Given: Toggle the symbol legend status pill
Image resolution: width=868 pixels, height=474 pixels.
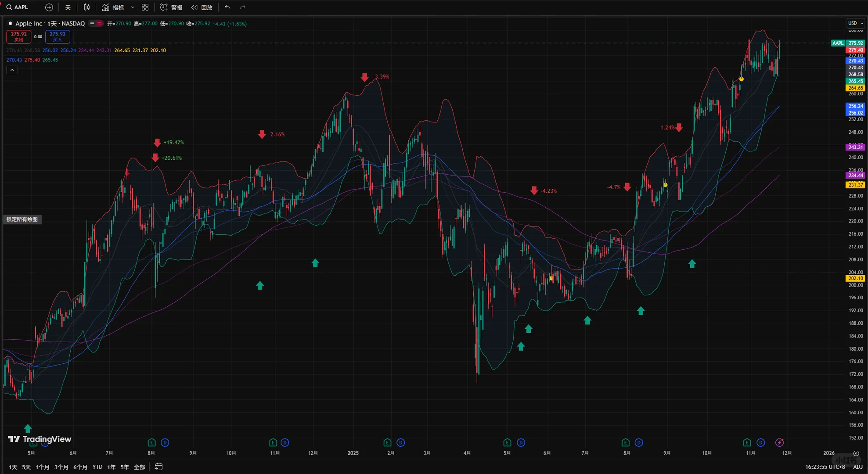Looking at the screenshot, I should coord(96,24).
